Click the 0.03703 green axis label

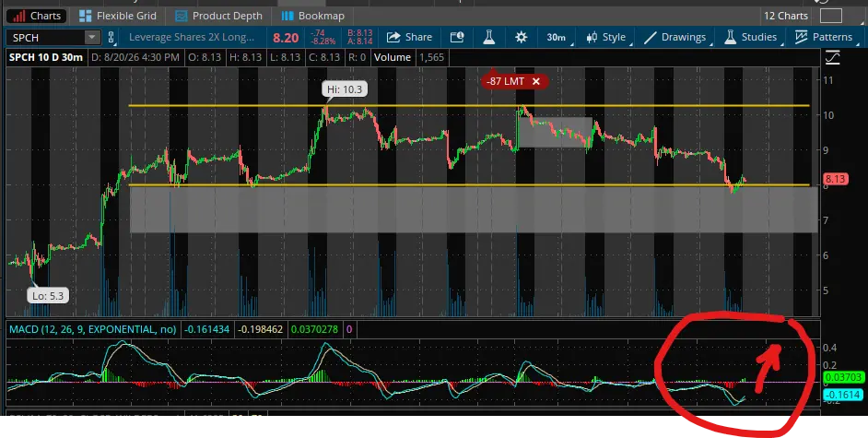[844, 377]
